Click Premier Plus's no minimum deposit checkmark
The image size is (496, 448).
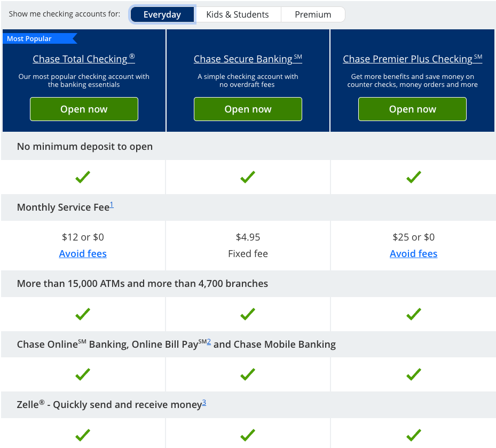(x=414, y=177)
